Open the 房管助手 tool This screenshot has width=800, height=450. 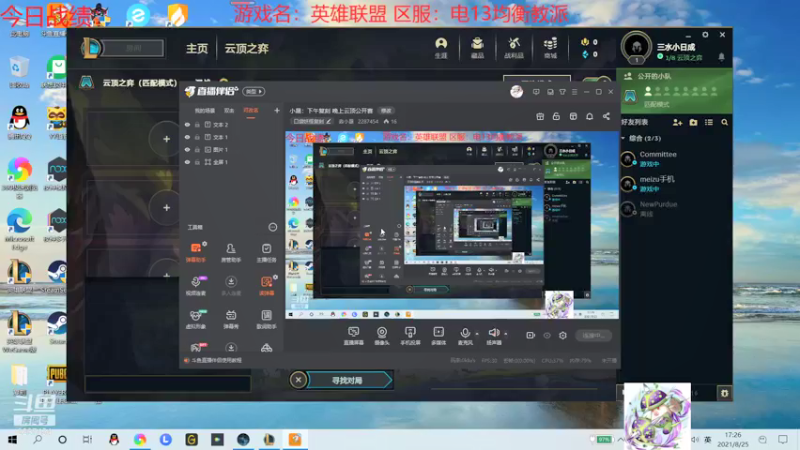(231, 252)
